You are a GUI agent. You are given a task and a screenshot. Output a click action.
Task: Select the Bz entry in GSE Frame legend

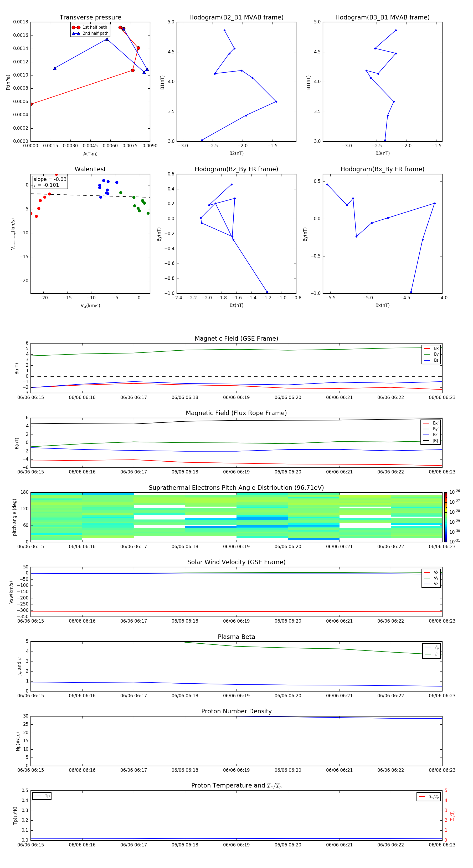(x=431, y=360)
